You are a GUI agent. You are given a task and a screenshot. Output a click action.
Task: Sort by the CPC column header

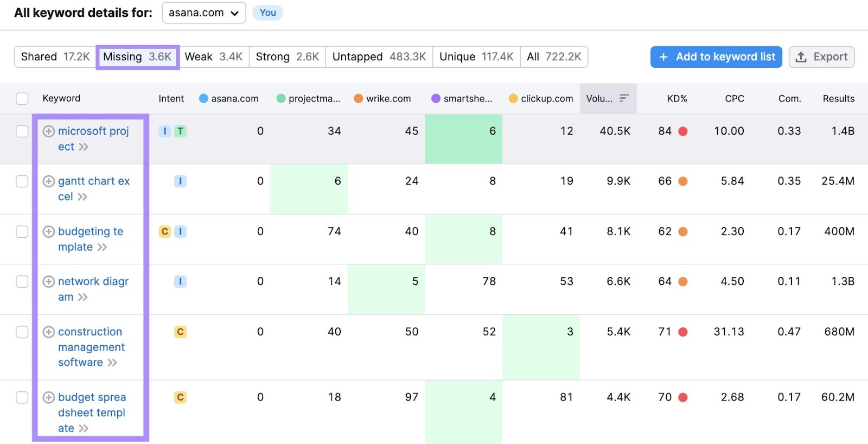pyautogui.click(x=735, y=98)
